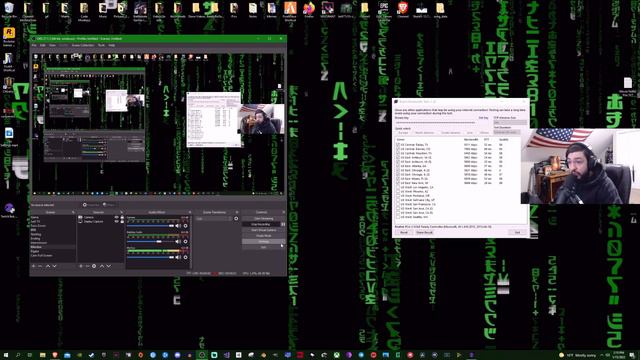Image resolution: width=640 pixels, height=360 pixels.
Task: Remove selected scene with minus icon
Action: 40,266
